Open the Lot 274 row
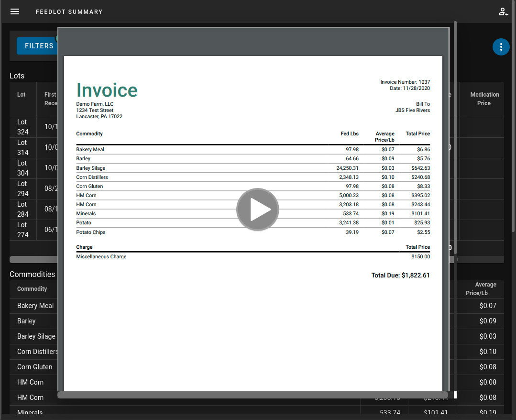Viewport: 516px width, 420px height. pos(23,230)
